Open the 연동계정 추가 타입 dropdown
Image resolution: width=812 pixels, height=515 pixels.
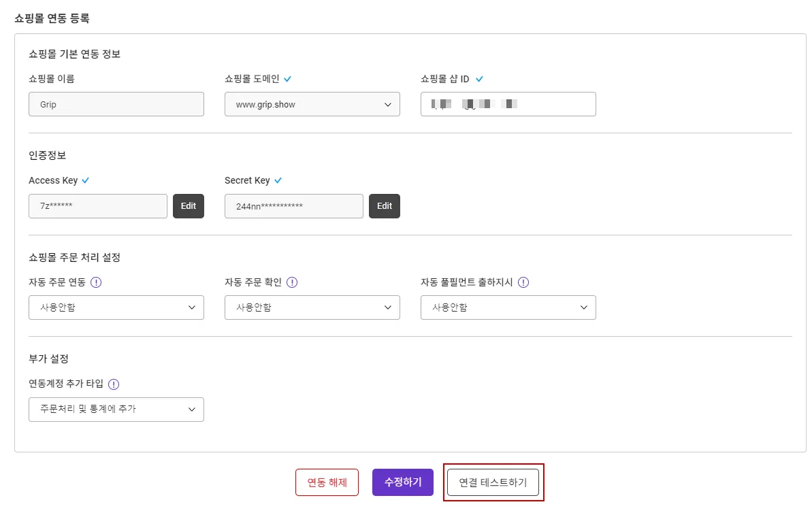click(x=116, y=410)
